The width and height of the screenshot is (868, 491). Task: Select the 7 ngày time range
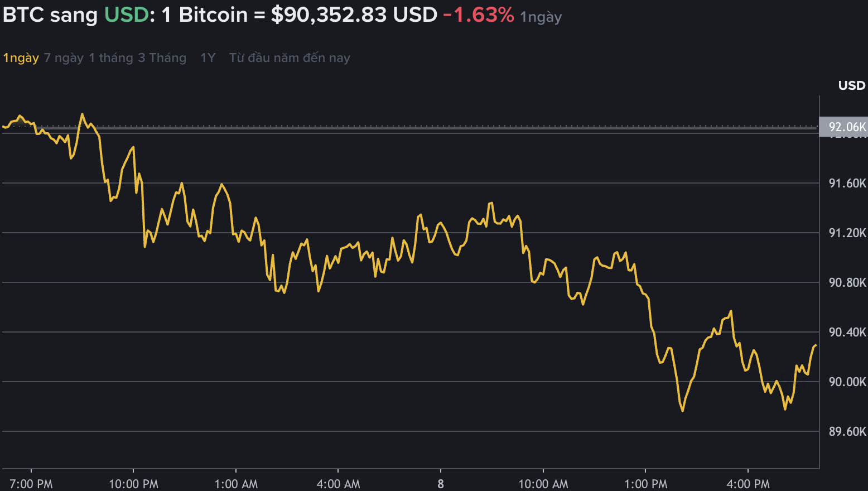(x=64, y=57)
